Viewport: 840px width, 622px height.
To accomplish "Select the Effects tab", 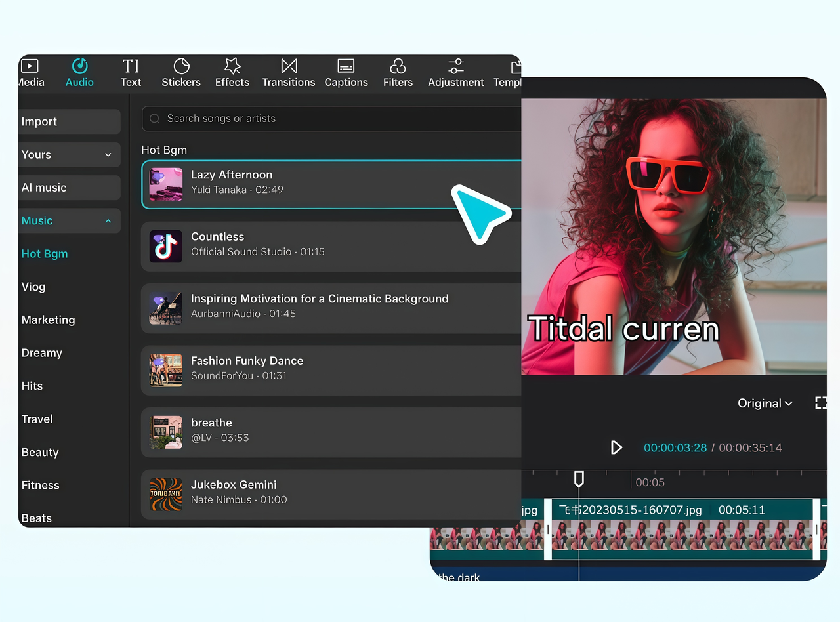I will click(x=232, y=73).
